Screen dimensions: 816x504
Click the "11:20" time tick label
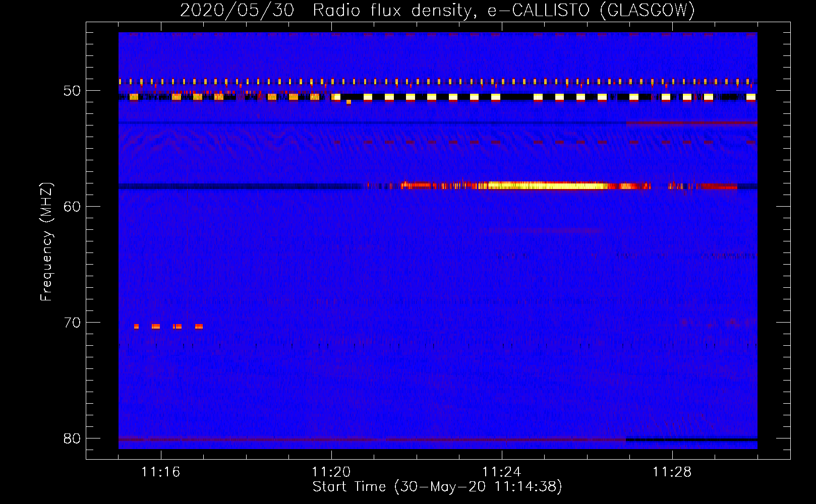pyautogui.click(x=331, y=472)
